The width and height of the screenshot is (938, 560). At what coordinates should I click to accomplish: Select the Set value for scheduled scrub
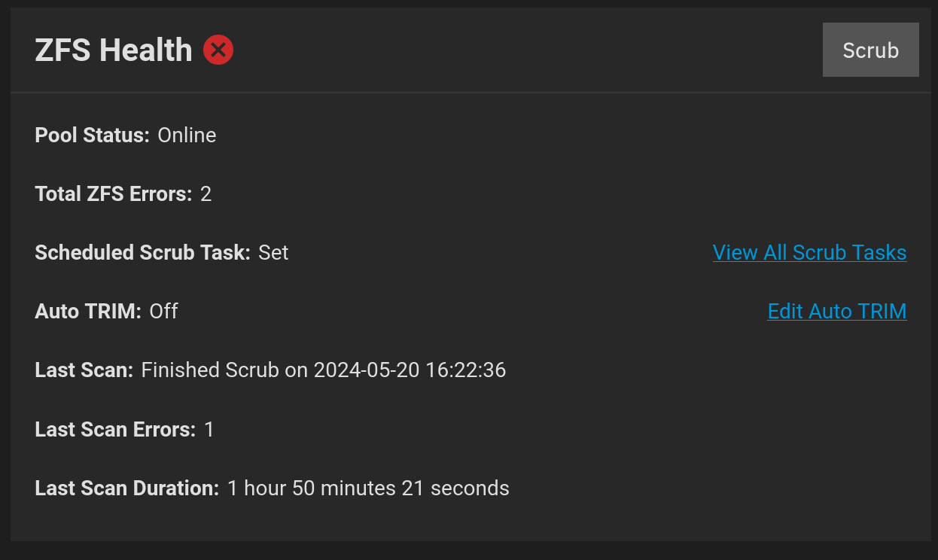coord(273,252)
